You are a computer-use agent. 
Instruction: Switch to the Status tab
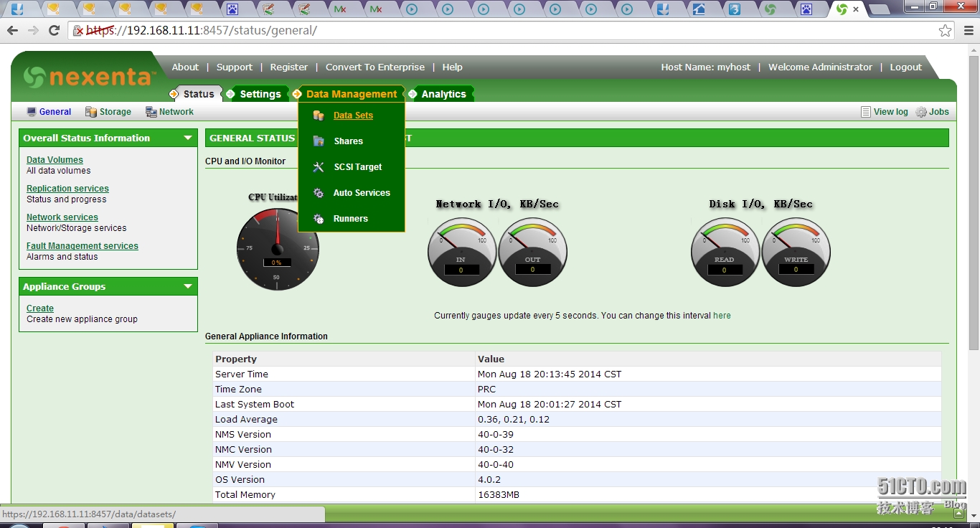click(199, 94)
